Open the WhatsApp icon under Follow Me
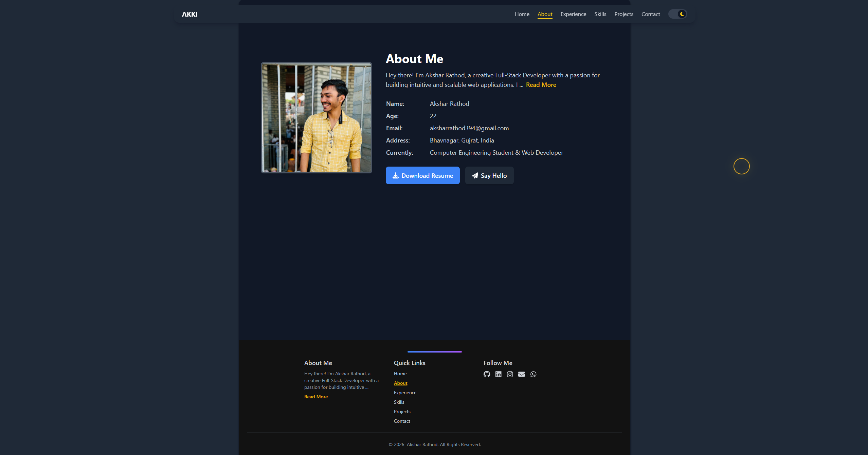Viewport: 868px width, 455px height. click(533, 374)
